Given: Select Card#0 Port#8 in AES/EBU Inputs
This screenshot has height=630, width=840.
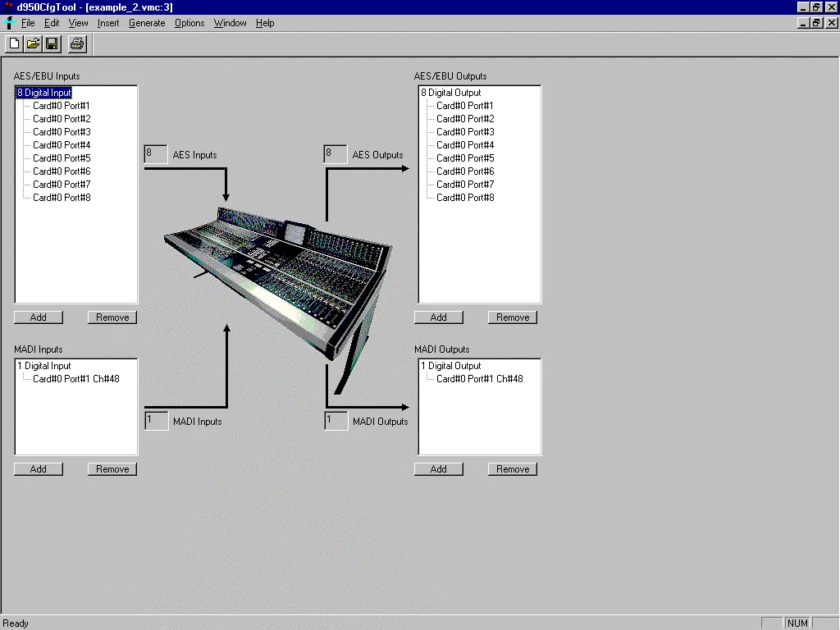Looking at the screenshot, I should (62, 197).
